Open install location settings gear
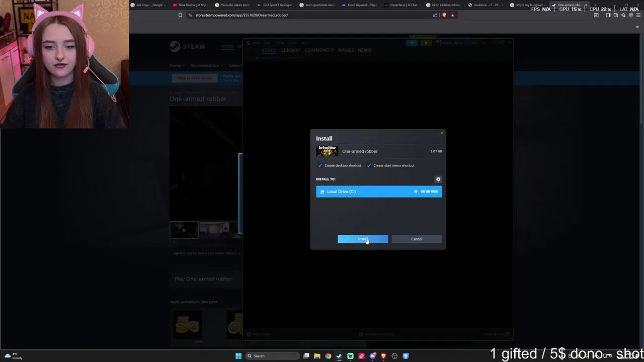The height and width of the screenshot is (362, 644). point(438,179)
